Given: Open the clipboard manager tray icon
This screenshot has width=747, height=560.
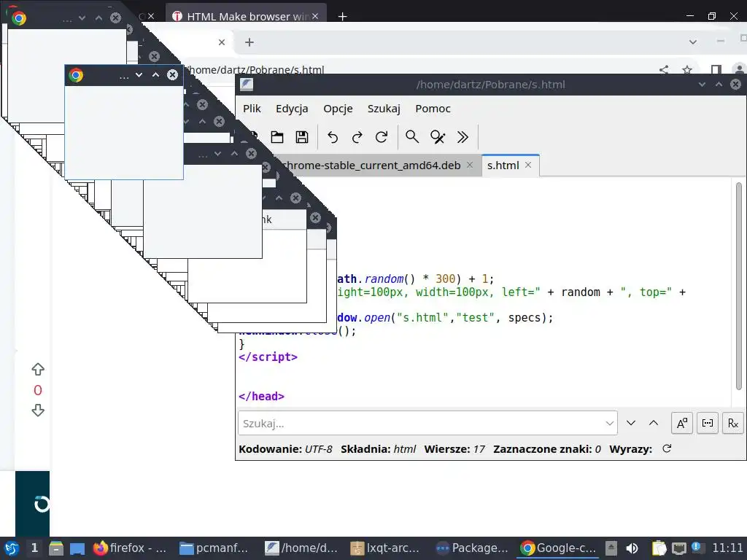Looking at the screenshot, I should [x=659, y=548].
